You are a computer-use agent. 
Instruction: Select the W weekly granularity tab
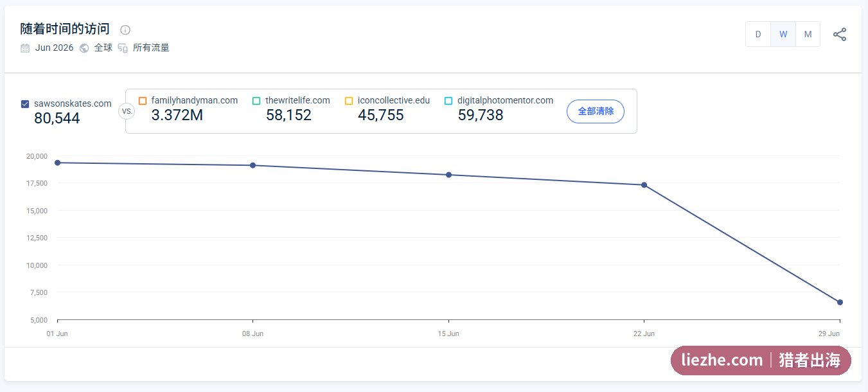783,35
